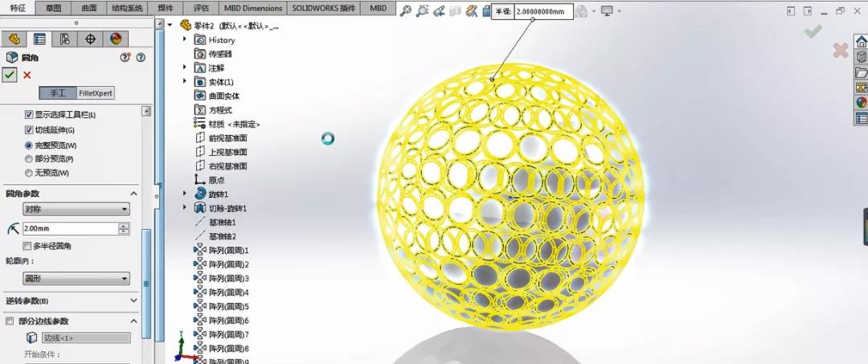This screenshot has height=364, width=868.
Task: Cancel the fillet with the red X
Action: (x=27, y=76)
